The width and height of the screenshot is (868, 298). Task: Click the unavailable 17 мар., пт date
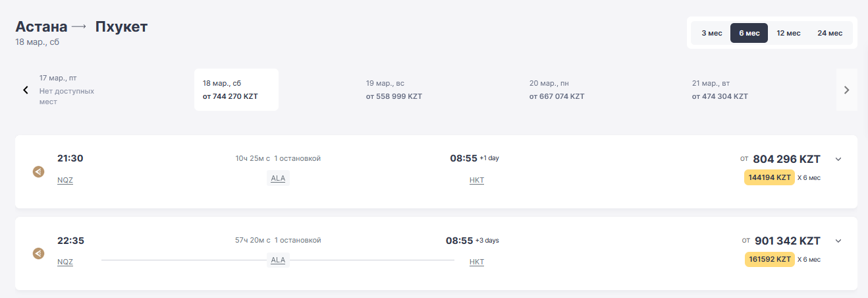[x=67, y=90]
